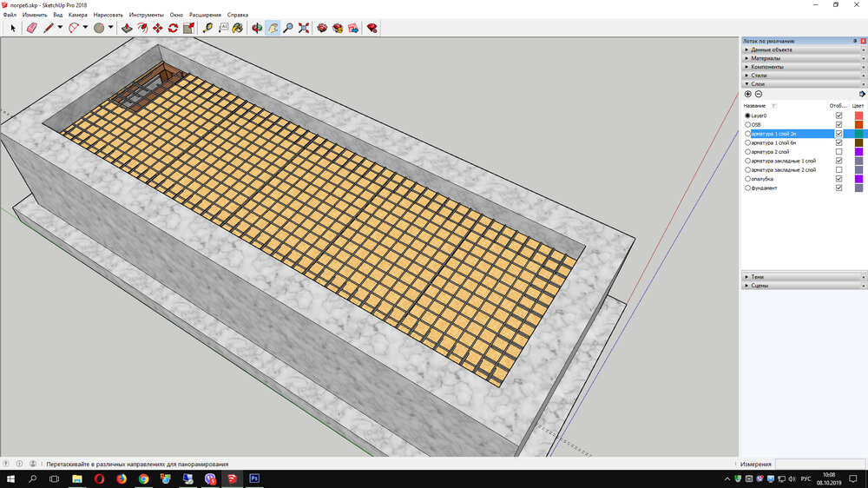Pick the Tape Measure tool

[x=208, y=28]
